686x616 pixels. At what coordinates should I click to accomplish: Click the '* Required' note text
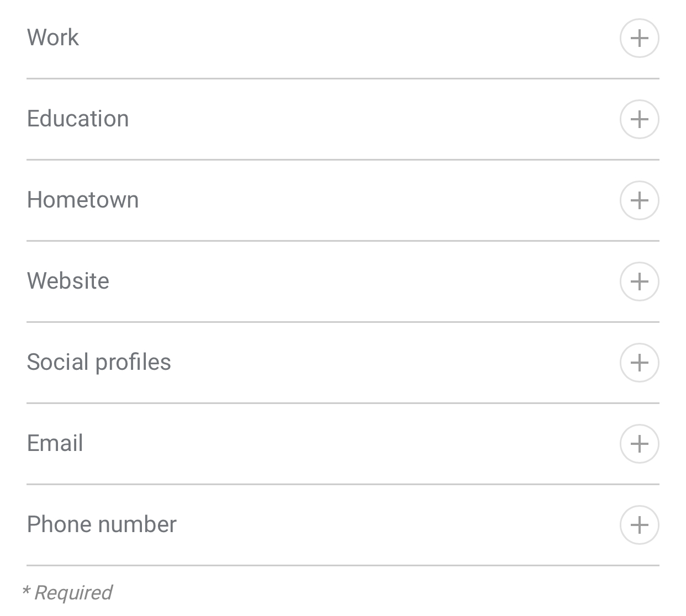67,593
